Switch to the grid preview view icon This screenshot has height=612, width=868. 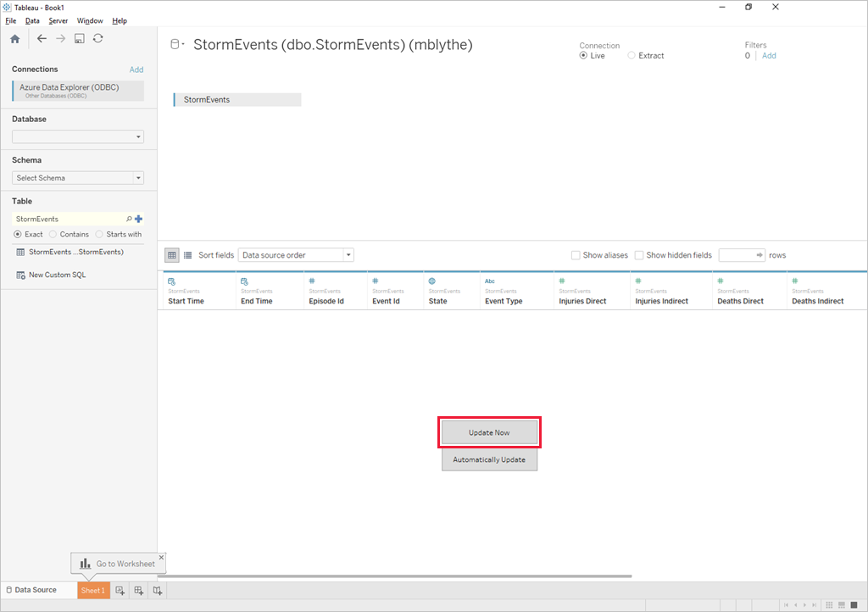pos(171,255)
